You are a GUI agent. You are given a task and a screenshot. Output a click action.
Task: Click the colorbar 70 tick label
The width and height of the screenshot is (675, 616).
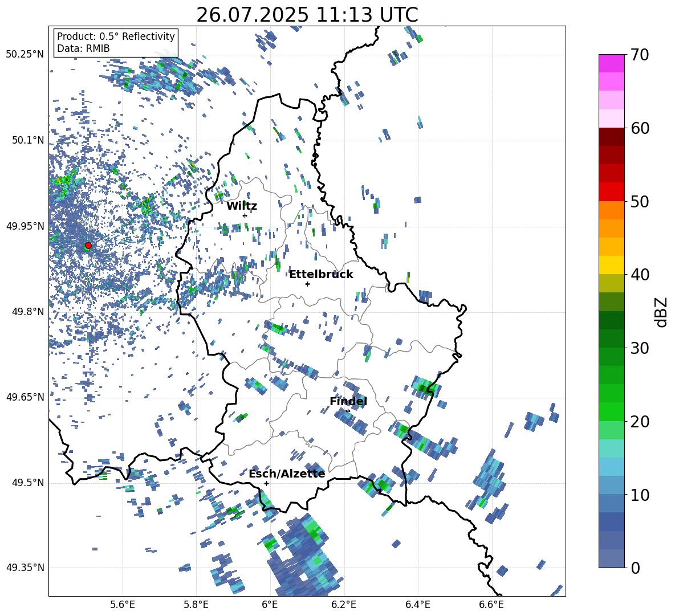(640, 55)
